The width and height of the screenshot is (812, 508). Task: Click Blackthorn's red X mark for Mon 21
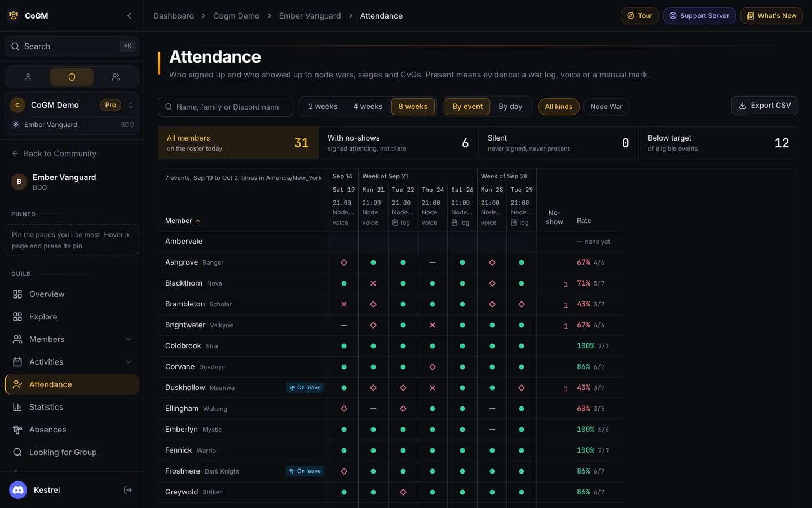click(373, 283)
